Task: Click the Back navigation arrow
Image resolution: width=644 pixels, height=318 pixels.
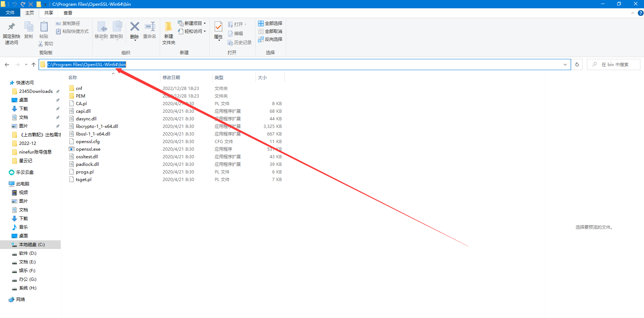Action: [x=7, y=65]
